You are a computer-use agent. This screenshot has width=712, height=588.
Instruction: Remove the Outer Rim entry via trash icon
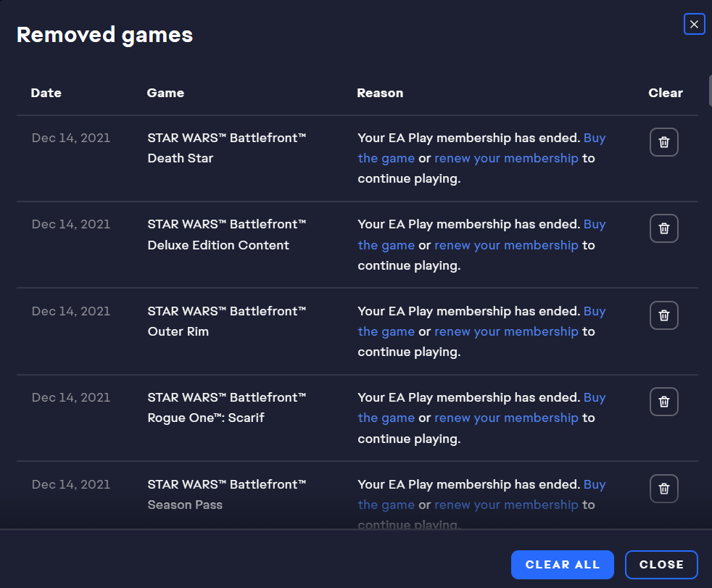pyautogui.click(x=663, y=315)
